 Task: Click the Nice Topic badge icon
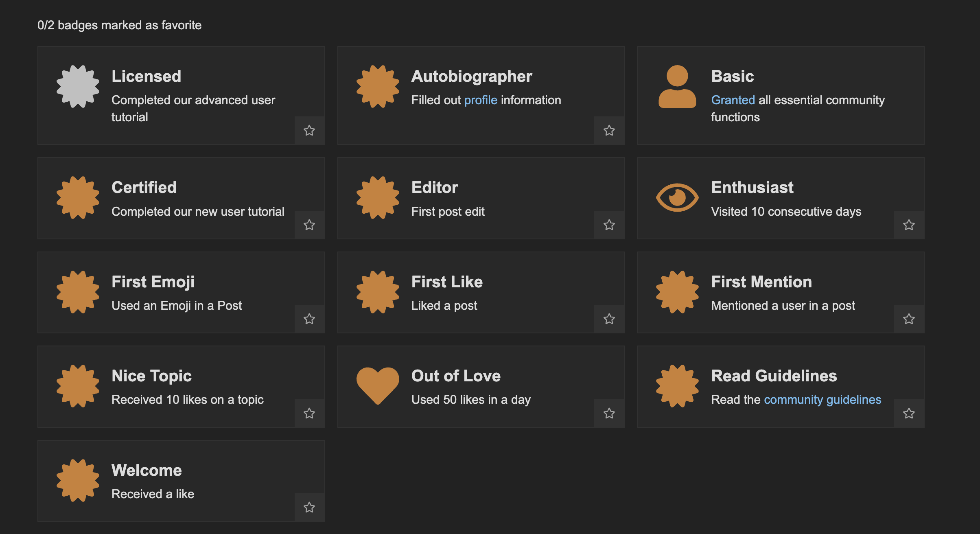(x=78, y=386)
